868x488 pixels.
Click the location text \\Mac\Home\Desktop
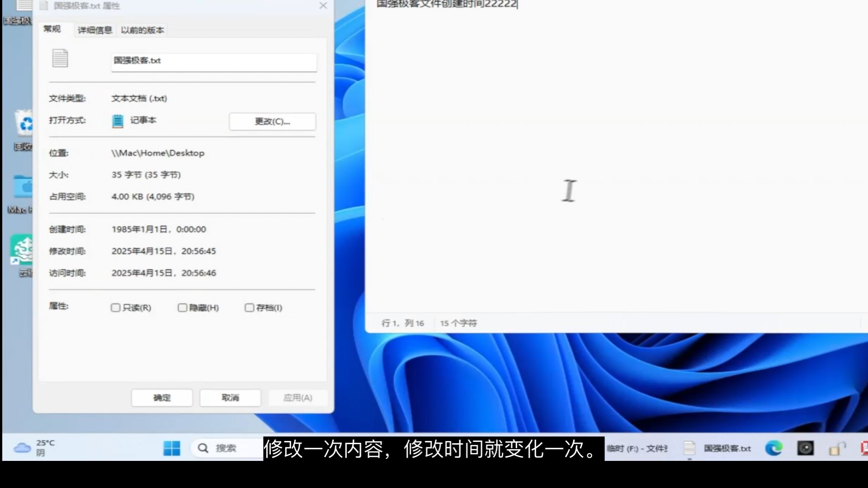click(158, 153)
